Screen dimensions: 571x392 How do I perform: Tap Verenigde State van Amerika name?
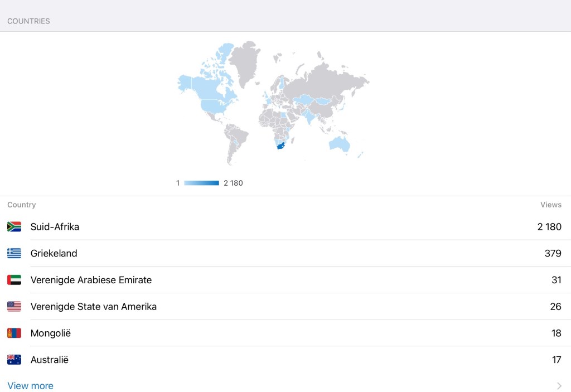click(93, 306)
